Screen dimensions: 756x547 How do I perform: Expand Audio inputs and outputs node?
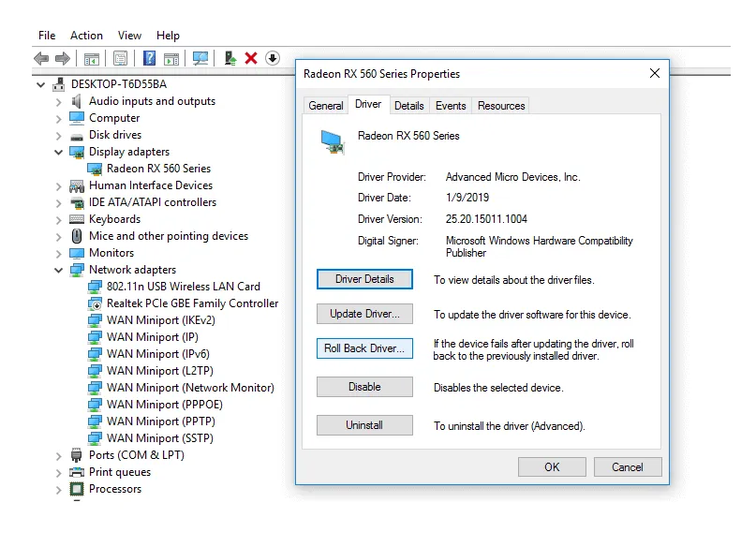coord(58,102)
